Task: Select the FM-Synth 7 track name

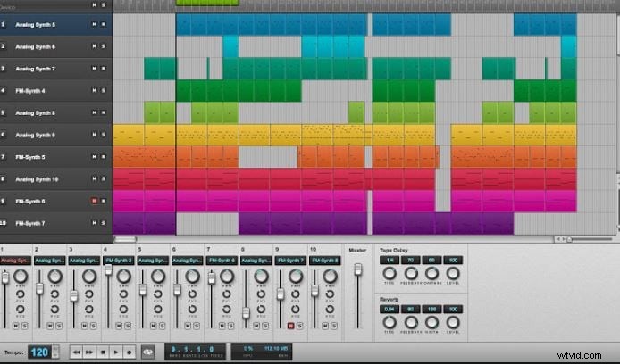Action: click(30, 223)
